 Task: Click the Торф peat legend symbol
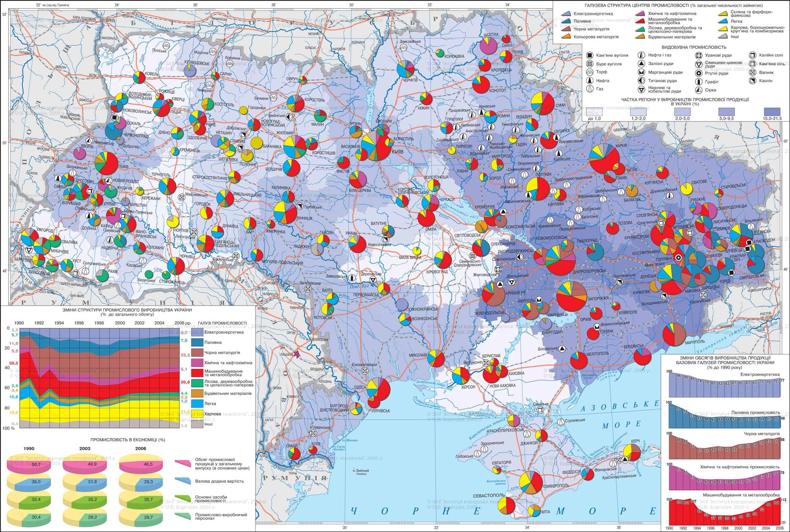coord(590,72)
